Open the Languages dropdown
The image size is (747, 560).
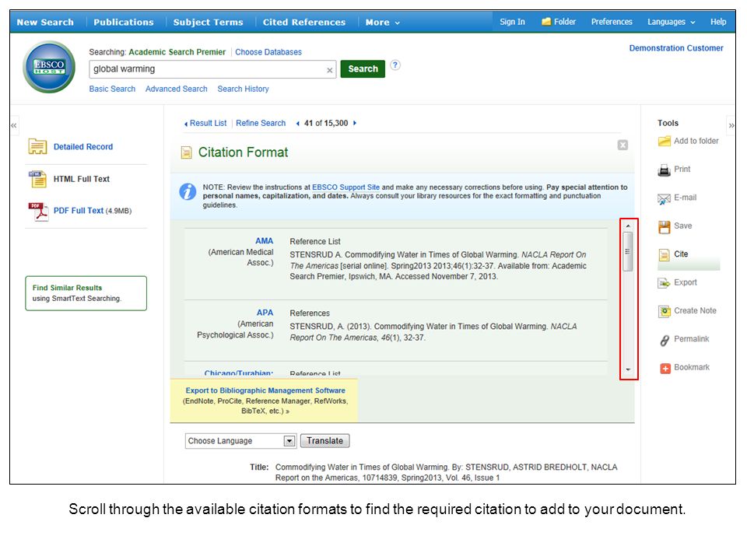(x=672, y=22)
